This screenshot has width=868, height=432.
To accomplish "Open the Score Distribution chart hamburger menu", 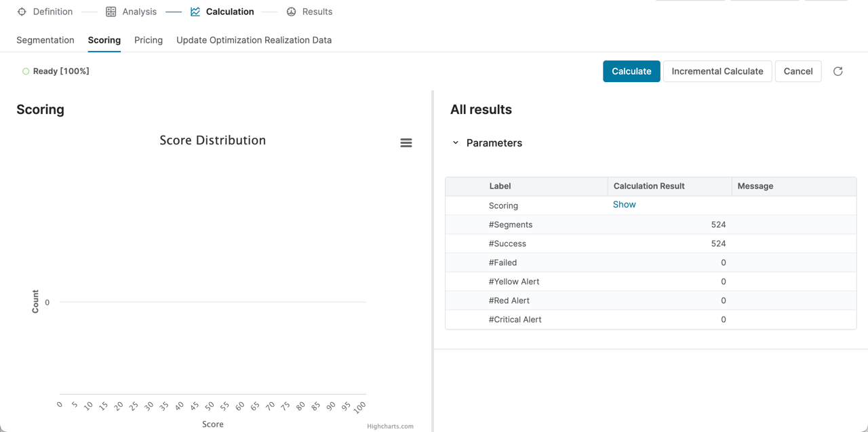I will (x=406, y=143).
